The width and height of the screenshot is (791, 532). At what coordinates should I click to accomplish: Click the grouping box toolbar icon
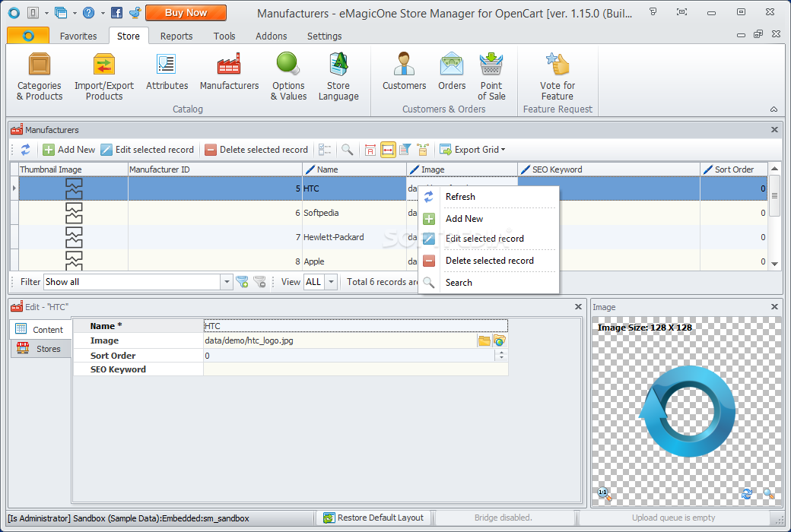coord(423,150)
